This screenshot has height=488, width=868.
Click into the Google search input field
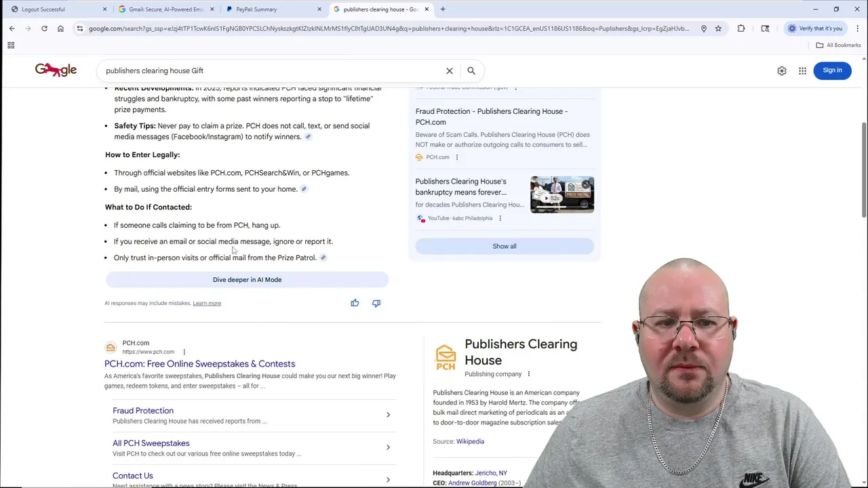(x=271, y=70)
